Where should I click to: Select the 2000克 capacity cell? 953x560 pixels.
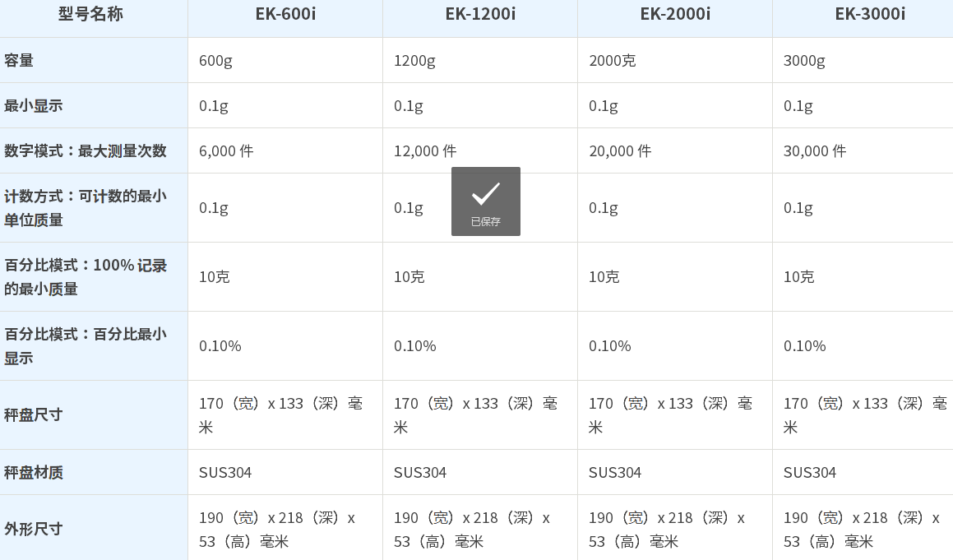(x=612, y=61)
